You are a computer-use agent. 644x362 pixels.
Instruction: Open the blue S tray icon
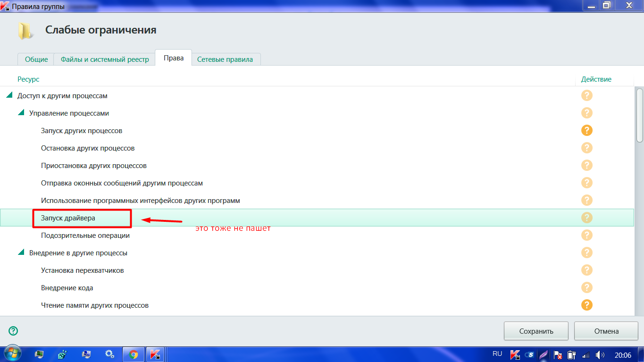(530, 354)
